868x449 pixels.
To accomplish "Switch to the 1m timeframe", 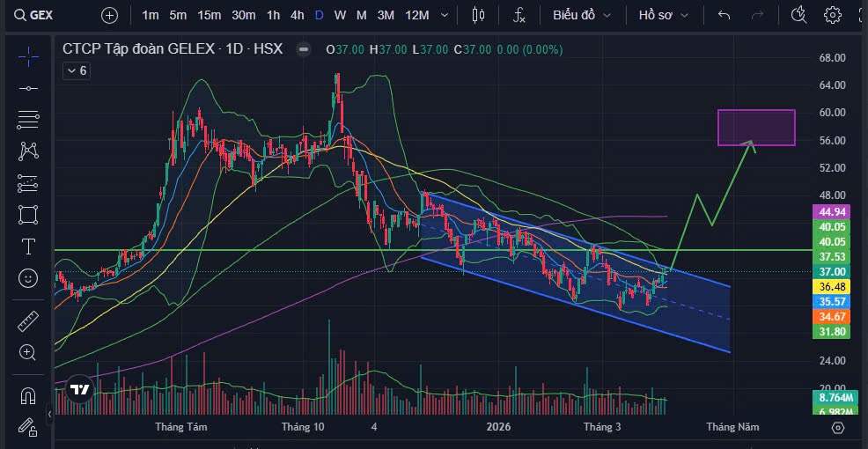I will point(150,15).
